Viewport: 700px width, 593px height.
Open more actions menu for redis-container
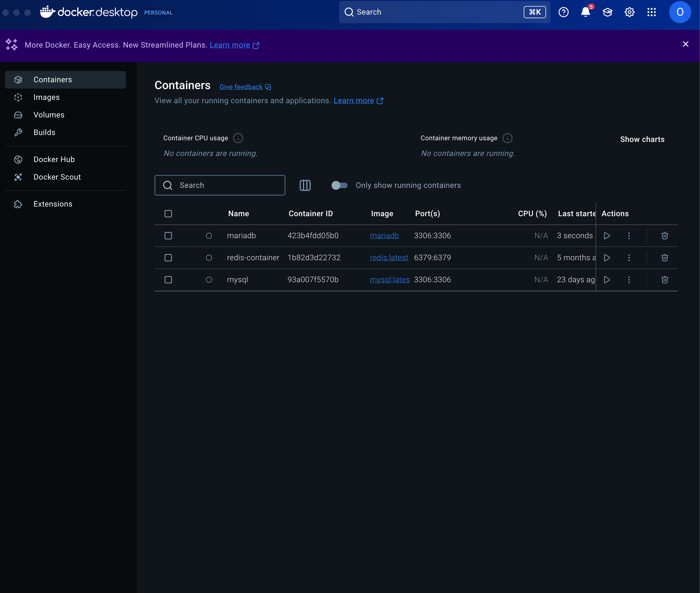(629, 258)
